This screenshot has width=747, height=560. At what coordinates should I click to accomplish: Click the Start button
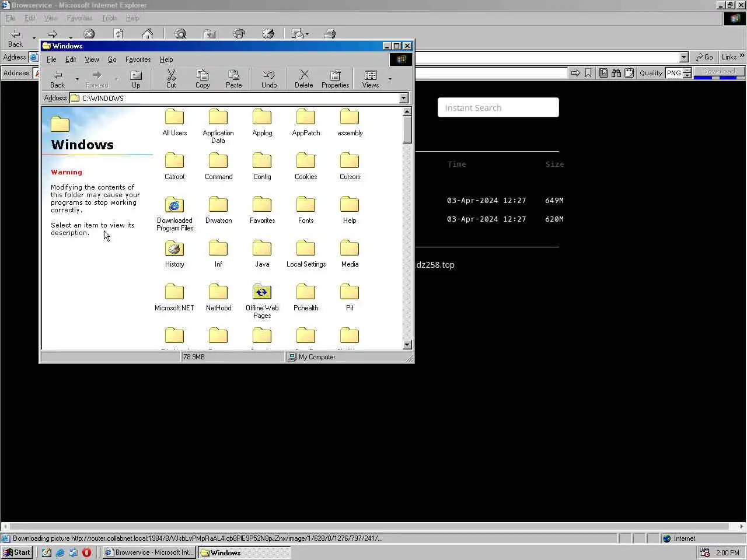[17, 552]
